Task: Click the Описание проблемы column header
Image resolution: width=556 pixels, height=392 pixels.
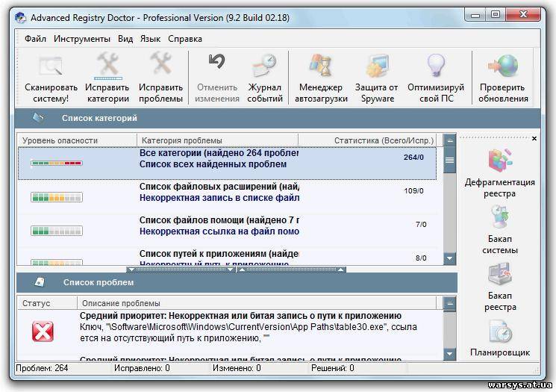Action: click(x=257, y=303)
